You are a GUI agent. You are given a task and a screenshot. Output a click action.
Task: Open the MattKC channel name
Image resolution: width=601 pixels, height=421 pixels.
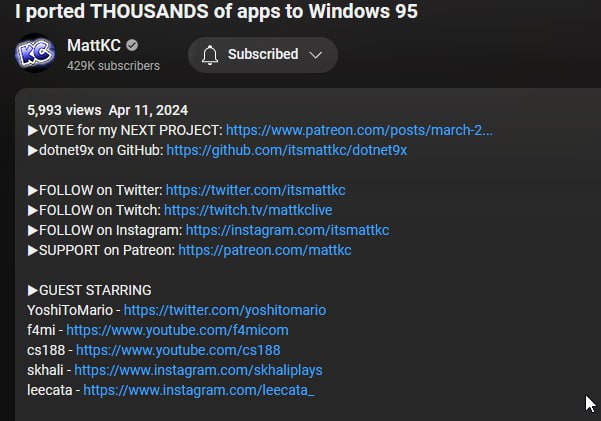click(94, 45)
